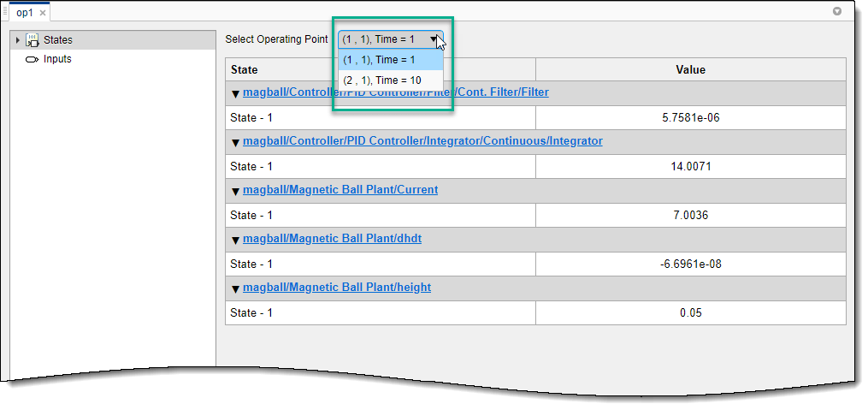Collapse the Cont. Filter/Filter state group
Image resolution: width=868 pixels, height=410 pixels.
[x=236, y=94]
